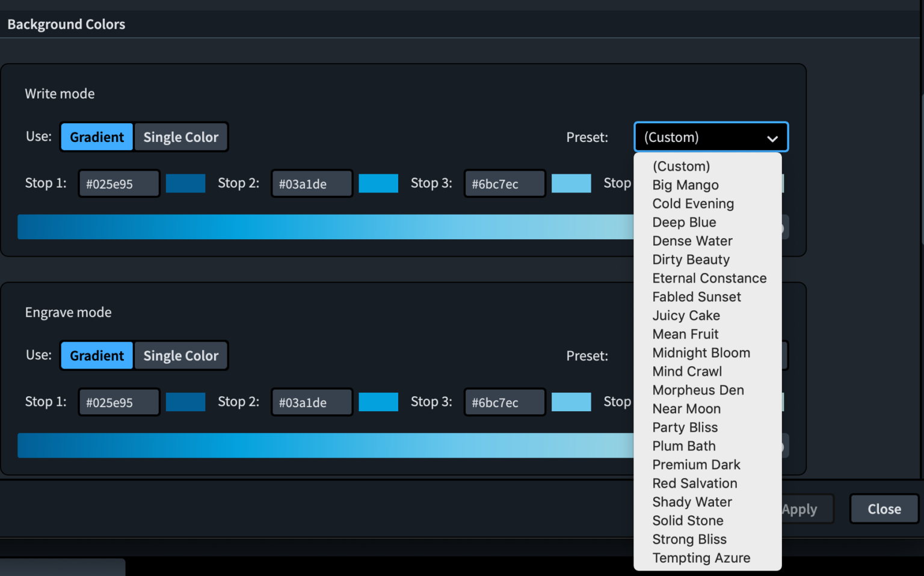The image size is (924, 576).
Task: Switch Engrave mode to Single Color
Action: pos(180,356)
